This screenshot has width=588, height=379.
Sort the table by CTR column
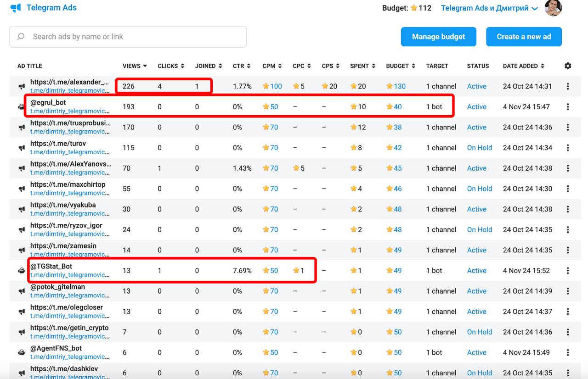coord(242,66)
